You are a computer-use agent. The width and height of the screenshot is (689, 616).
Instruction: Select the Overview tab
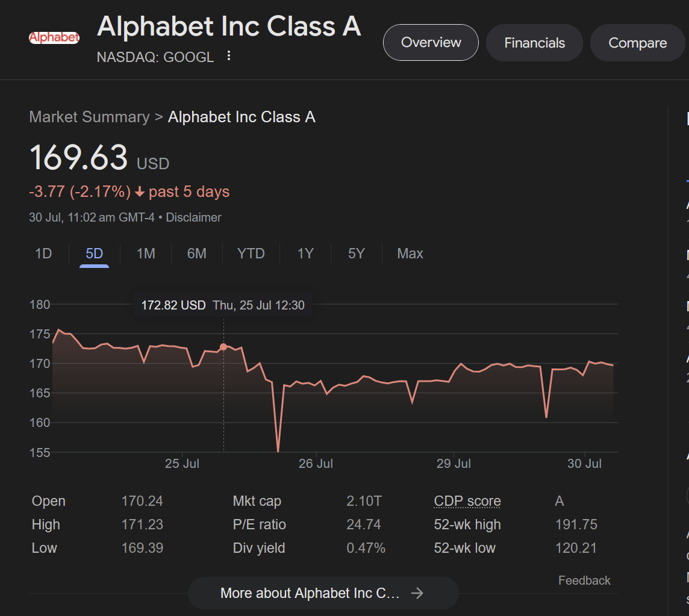[431, 43]
